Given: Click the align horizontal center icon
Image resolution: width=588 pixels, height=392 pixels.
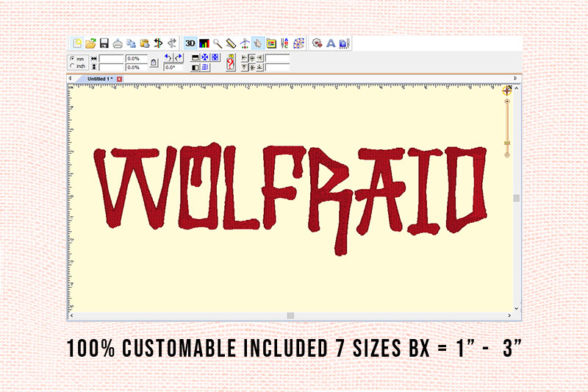Looking at the screenshot, I should click(x=252, y=58).
